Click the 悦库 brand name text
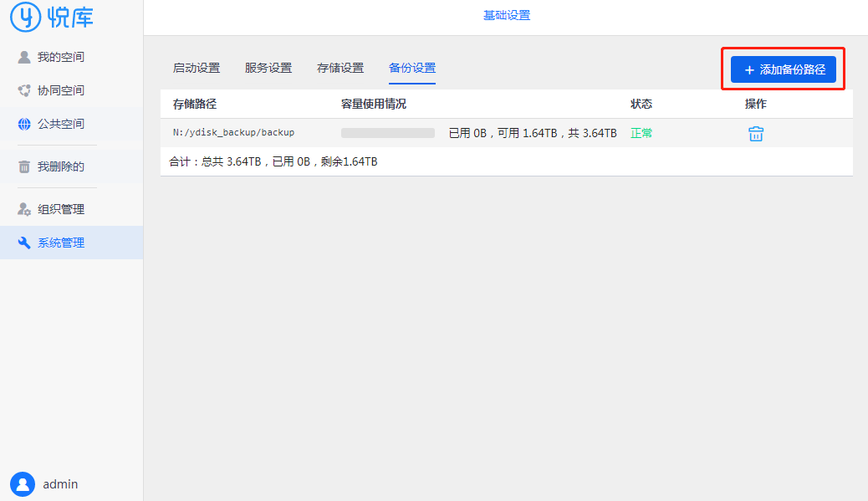The height and width of the screenshot is (501, 868). [70, 18]
